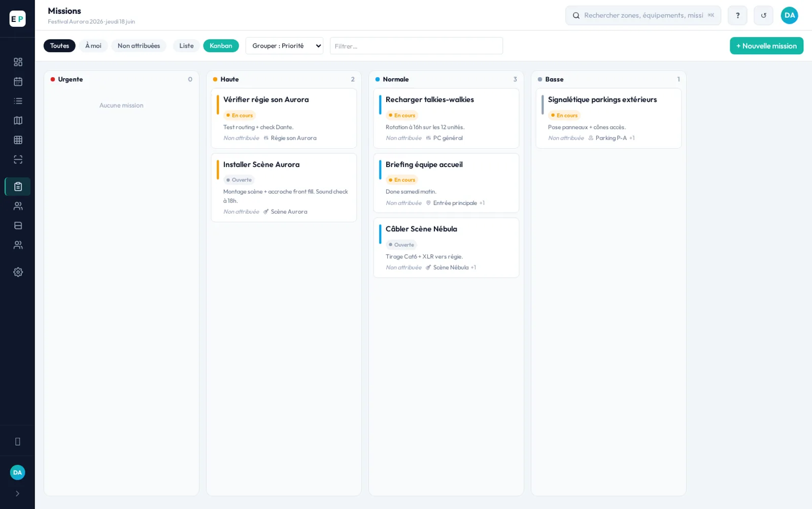The height and width of the screenshot is (509, 812).
Task: Expand sidebar with bottom chevron arrow
Action: [x=18, y=493]
